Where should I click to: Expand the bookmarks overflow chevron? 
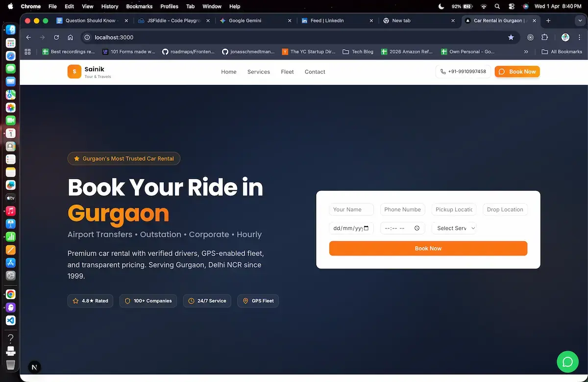[526, 51]
